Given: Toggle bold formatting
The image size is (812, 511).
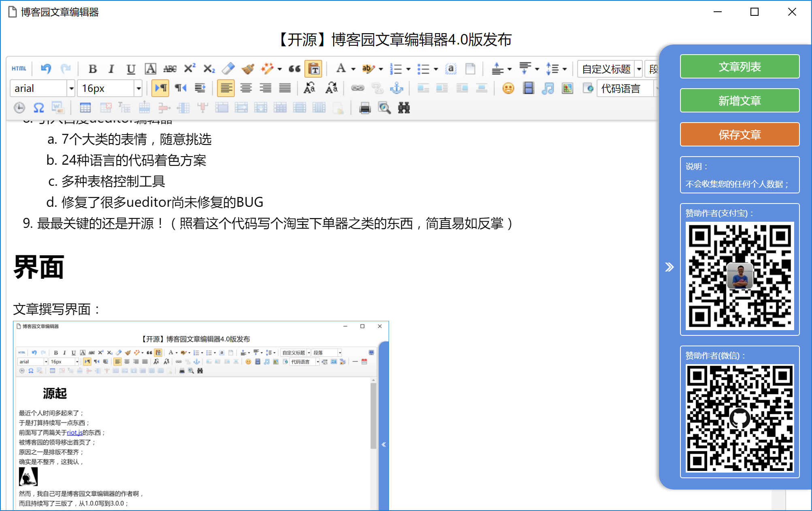Looking at the screenshot, I should click(x=92, y=69).
